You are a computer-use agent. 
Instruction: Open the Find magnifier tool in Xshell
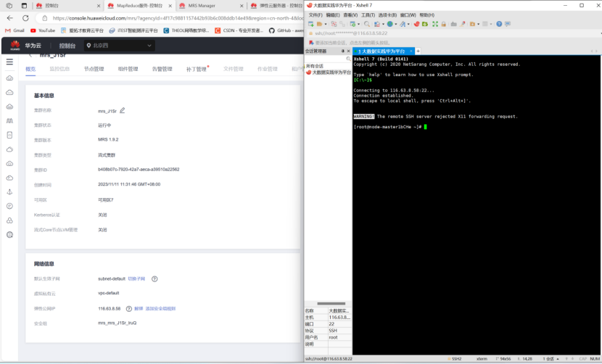[367, 24]
